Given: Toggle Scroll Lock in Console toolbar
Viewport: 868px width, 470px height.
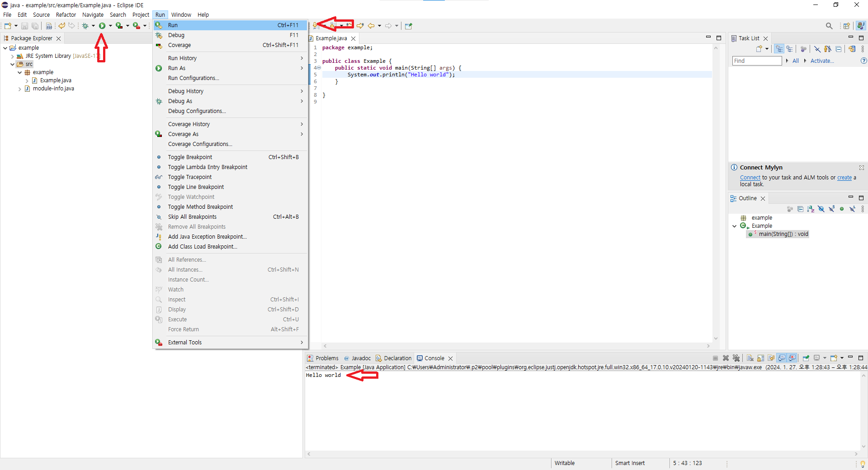Looking at the screenshot, I should (760, 358).
